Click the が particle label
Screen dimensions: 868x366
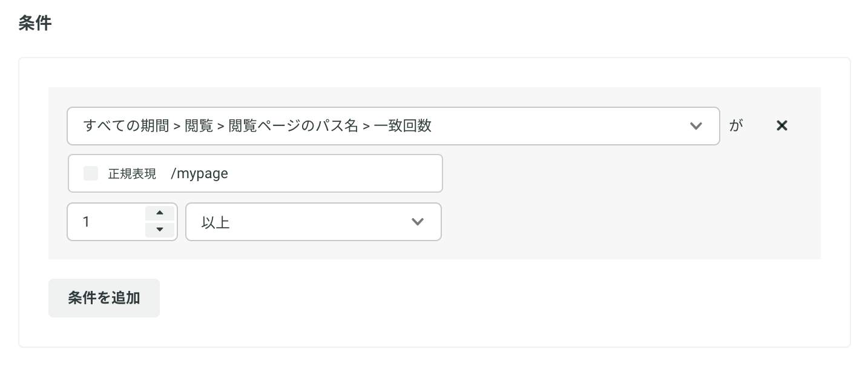[735, 126]
